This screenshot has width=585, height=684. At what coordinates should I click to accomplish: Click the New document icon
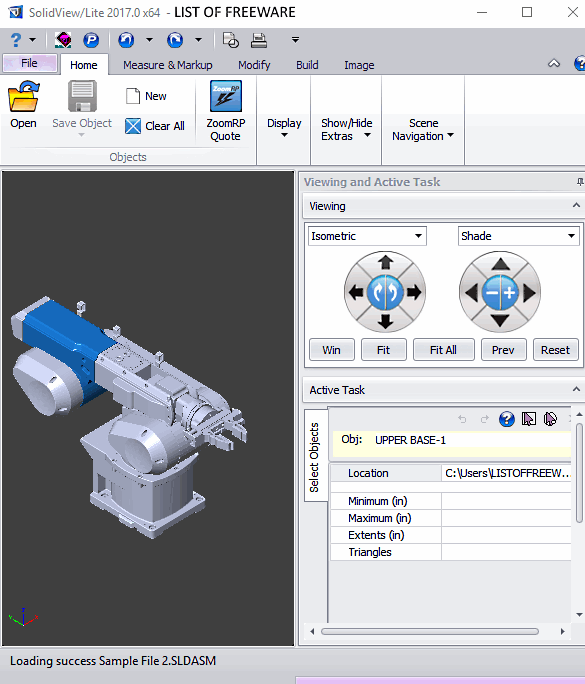tap(133, 96)
